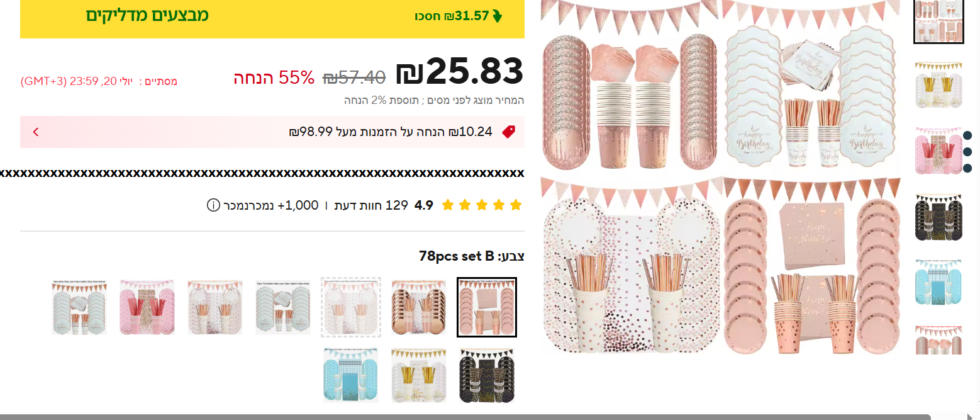This screenshot has width=980, height=420.
Task: Choose the dashed-border white dotted variant
Action: [351, 307]
